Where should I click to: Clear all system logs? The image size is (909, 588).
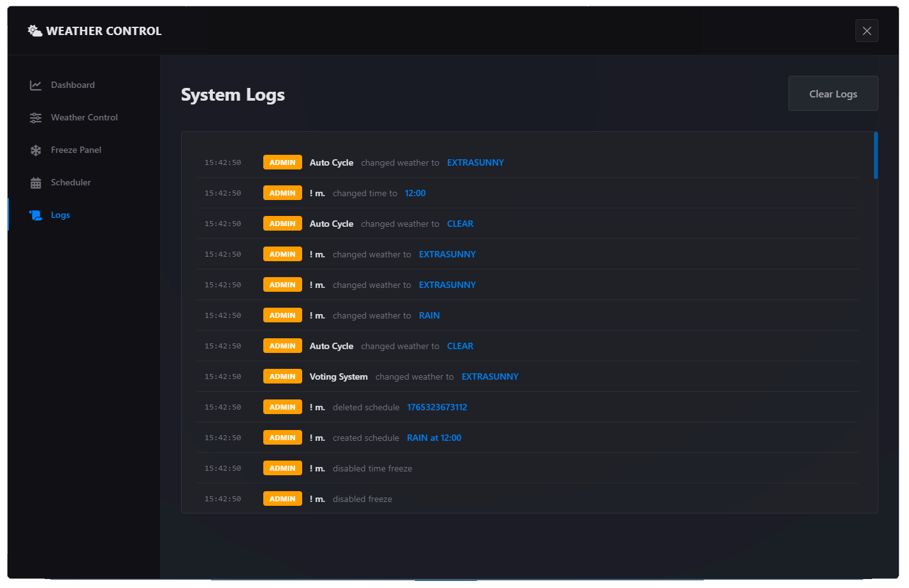[833, 94]
